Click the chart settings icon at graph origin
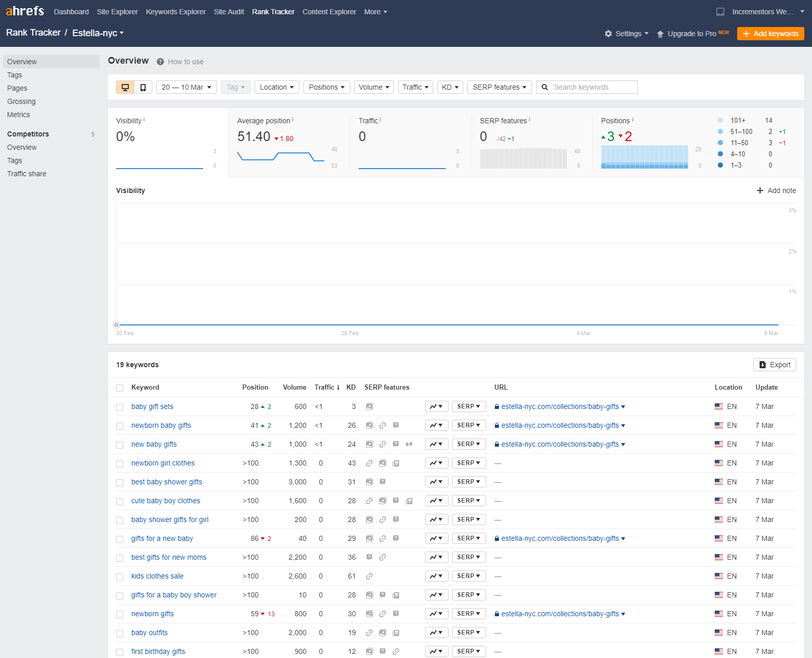The image size is (812, 658). 116,325
